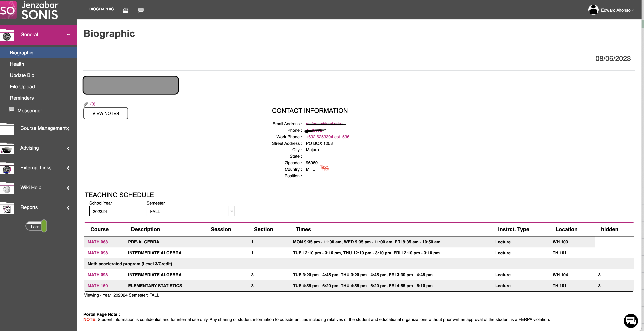644x331 pixels.
Task: Open the chat widget at bottom right
Action: click(631, 321)
